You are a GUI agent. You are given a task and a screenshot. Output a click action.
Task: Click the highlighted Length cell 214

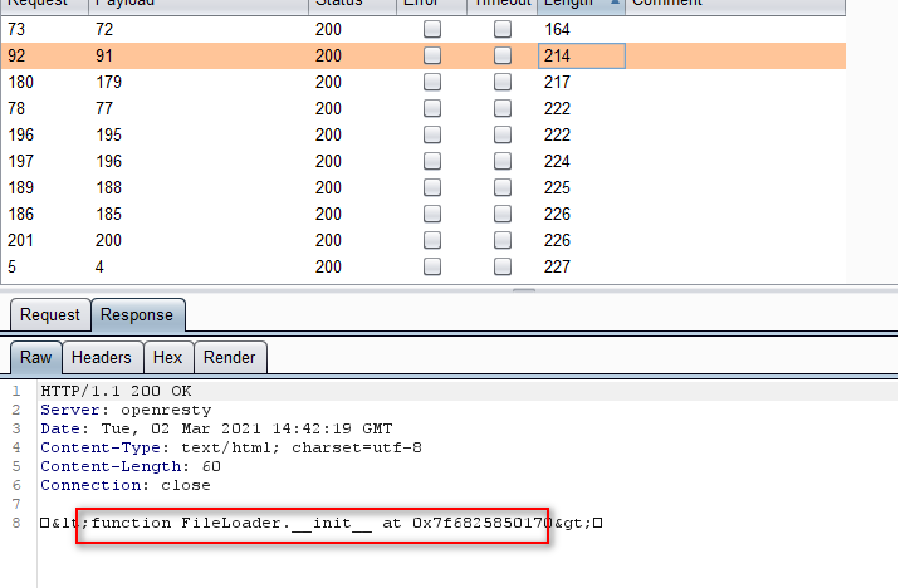pyautogui.click(x=581, y=56)
